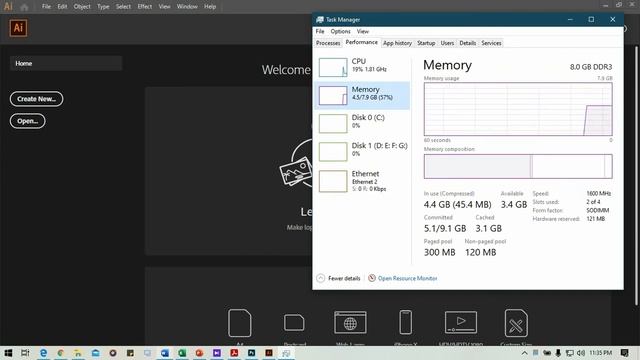Click the Create New button
The width and height of the screenshot is (640, 360).
point(37,99)
